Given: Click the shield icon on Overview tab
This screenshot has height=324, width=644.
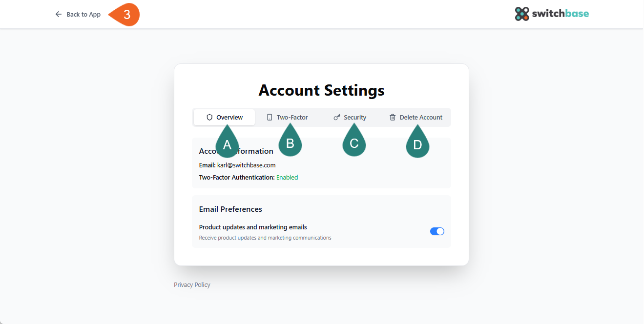Looking at the screenshot, I should tap(209, 117).
